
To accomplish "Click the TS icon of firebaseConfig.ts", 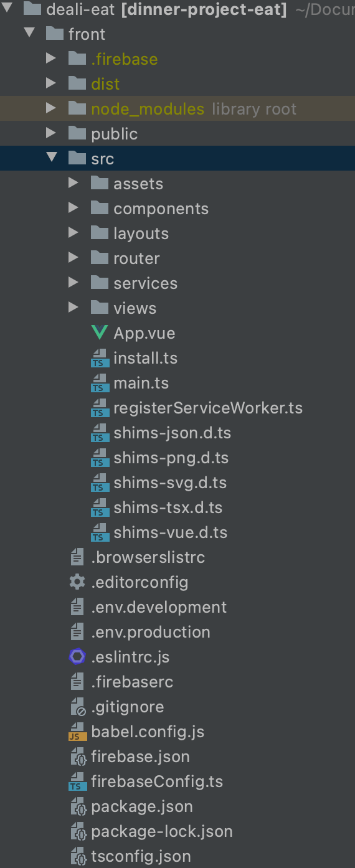I will pyautogui.click(x=77, y=782).
